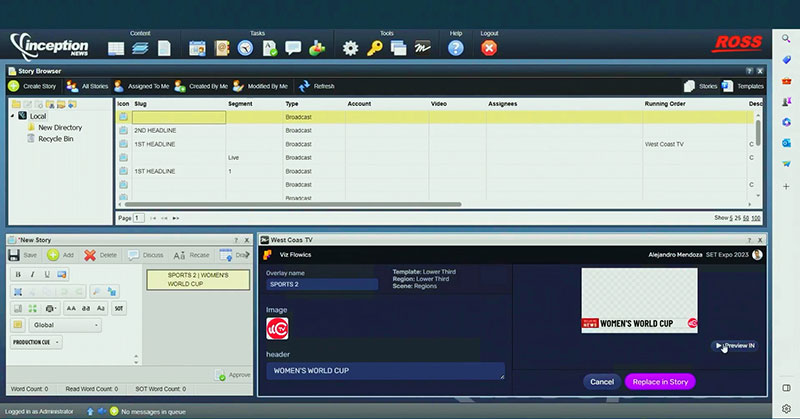This screenshot has width=800, height=419.
Task: Open the document approval icon under Tasks
Action: (269, 48)
